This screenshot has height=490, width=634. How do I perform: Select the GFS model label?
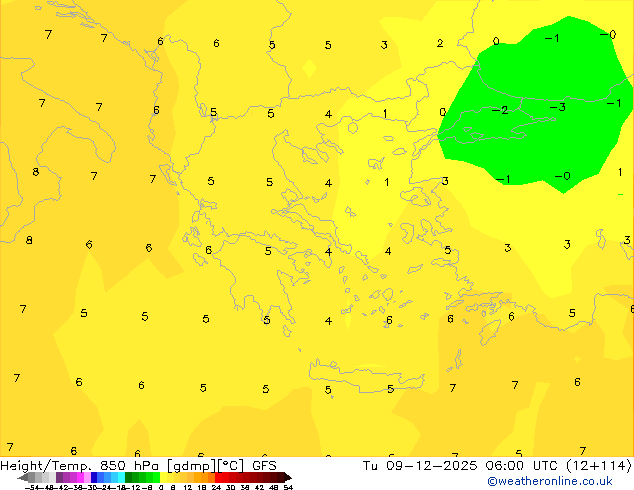click(264, 466)
